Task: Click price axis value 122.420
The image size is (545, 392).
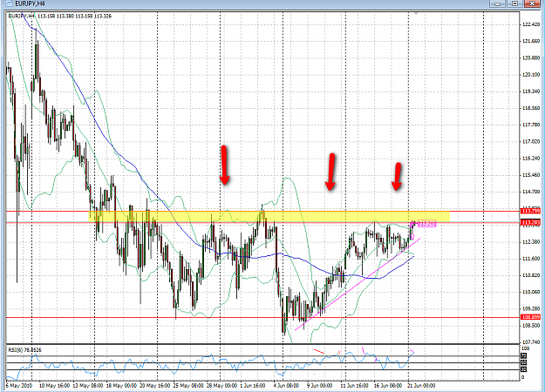Action: click(531, 24)
